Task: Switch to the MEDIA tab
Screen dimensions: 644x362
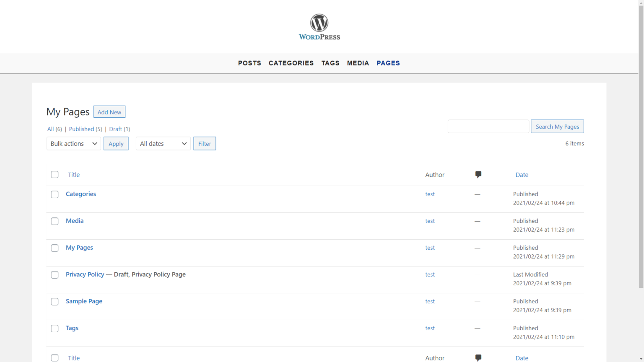Action: coord(358,63)
